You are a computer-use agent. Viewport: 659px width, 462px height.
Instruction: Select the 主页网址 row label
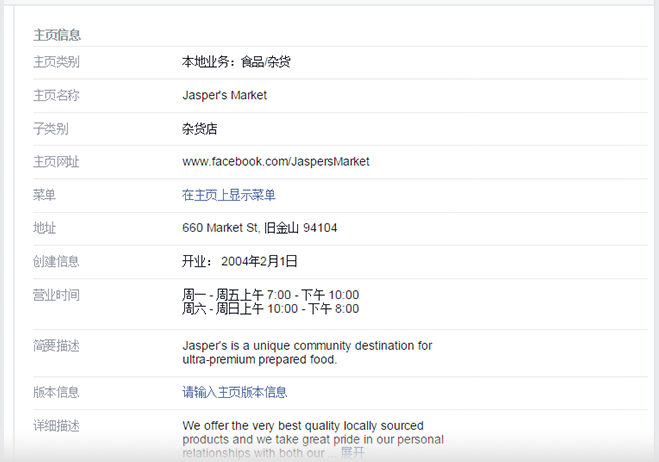(56, 162)
